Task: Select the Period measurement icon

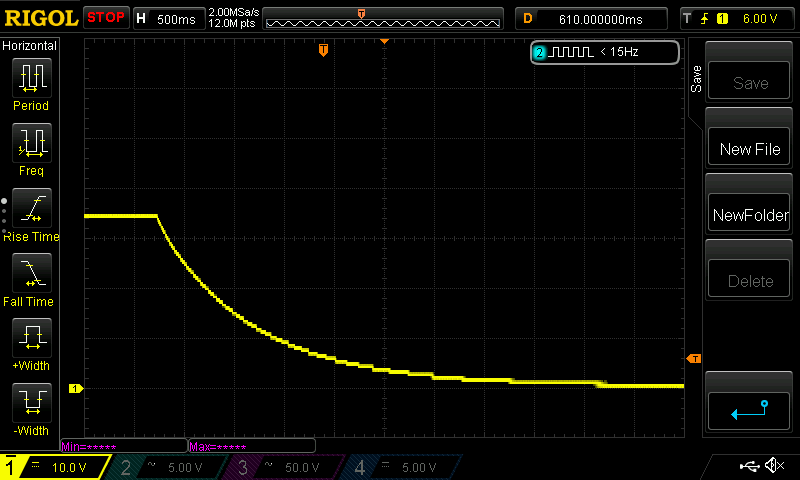Action: pyautogui.click(x=32, y=78)
